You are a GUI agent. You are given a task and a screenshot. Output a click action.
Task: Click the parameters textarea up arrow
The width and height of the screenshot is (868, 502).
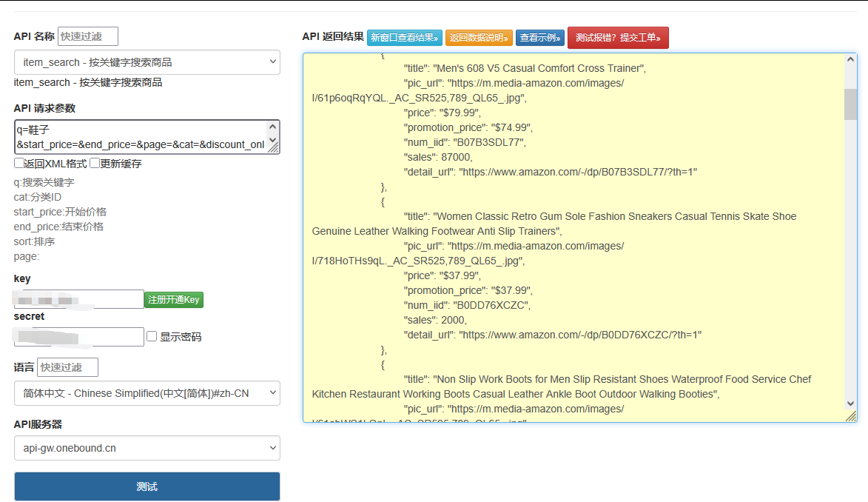(272, 127)
